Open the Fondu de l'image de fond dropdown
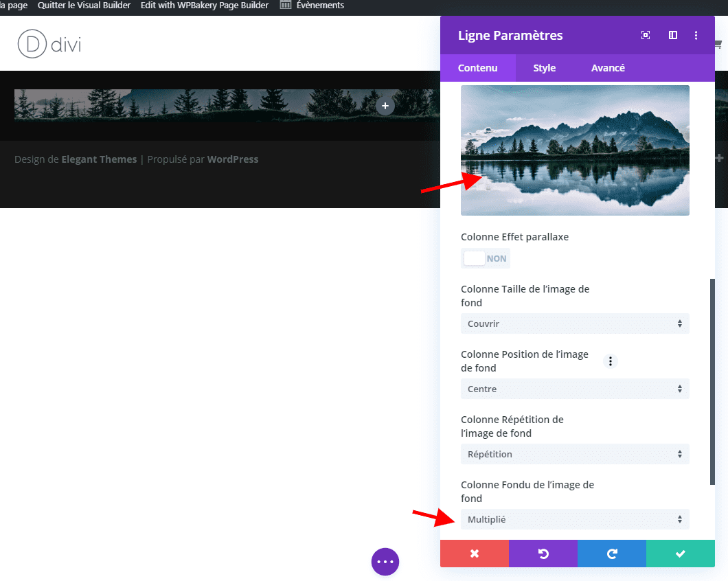The width and height of the screenshot is (728, 581). click(575, 519)
